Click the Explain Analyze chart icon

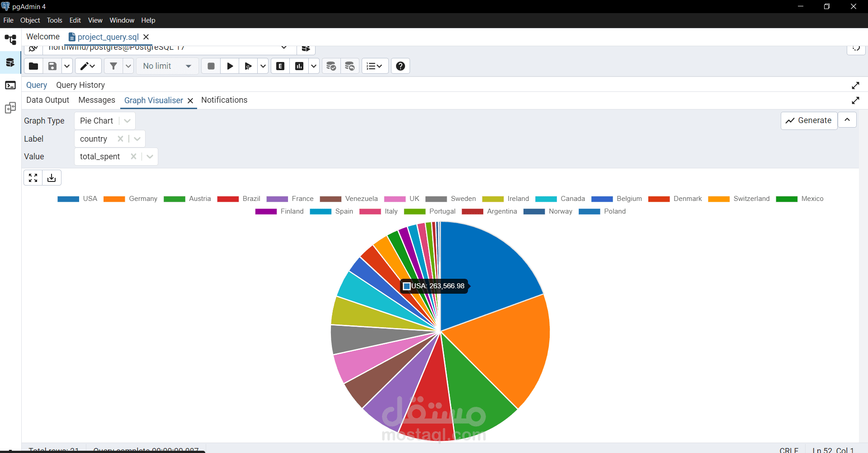299,66
